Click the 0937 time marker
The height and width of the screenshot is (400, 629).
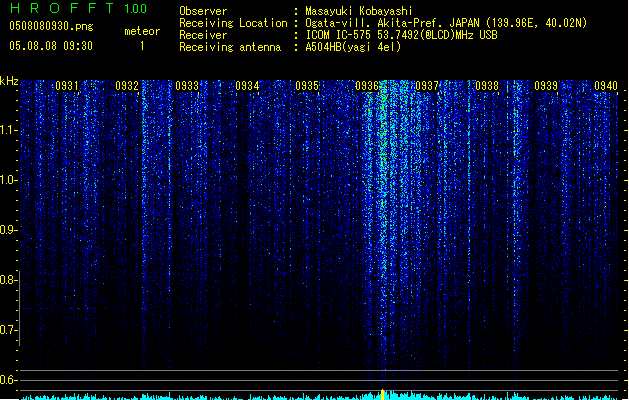[x=427, y=86]
